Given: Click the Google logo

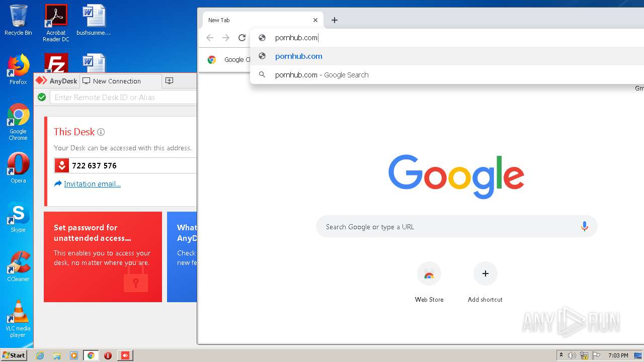Looking at the screenshot, I should click(456, 176).
